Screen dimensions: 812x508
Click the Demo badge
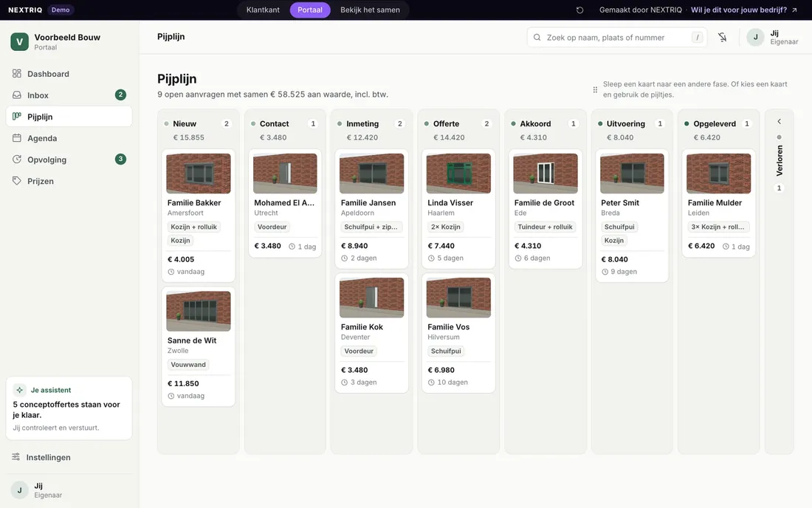coord(61,10)
